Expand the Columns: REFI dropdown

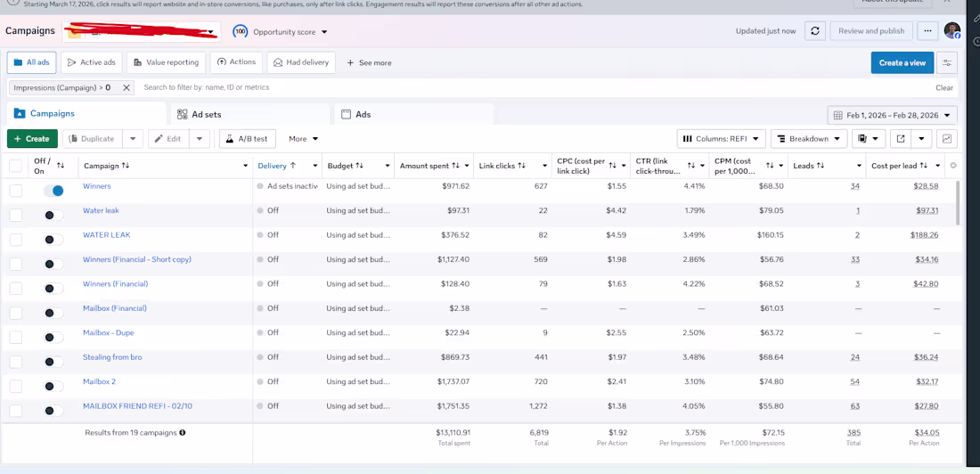point(721,139)
